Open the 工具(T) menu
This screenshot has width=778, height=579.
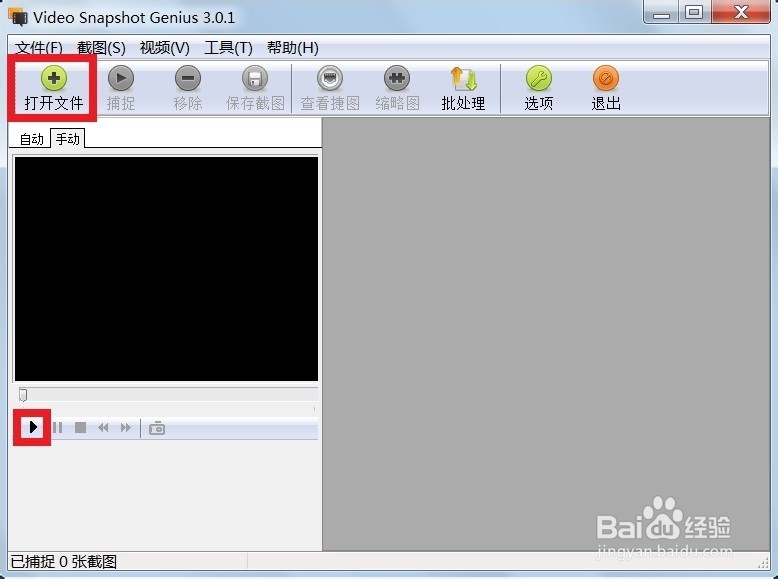tap(228, 48)
